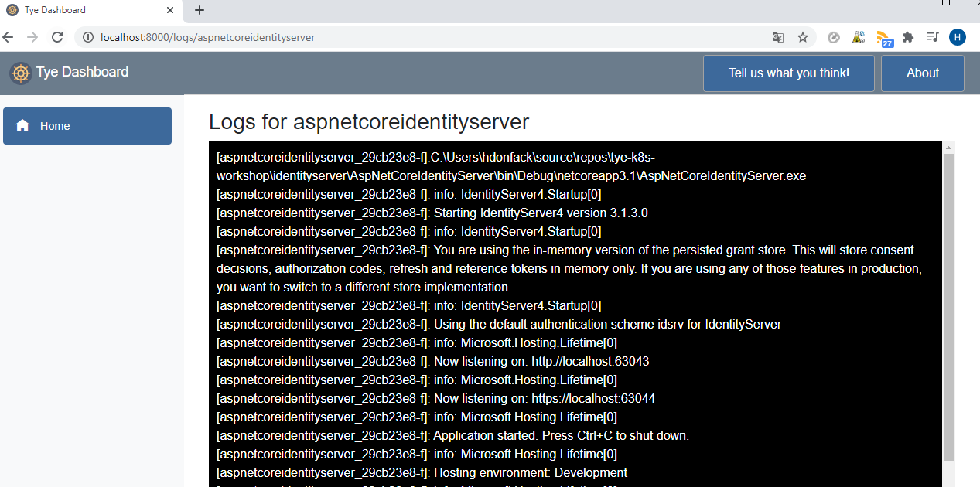This screenshot has height=487, width=980.
Task: Click the Home house icon in sidebar
Action: [22, 125]
